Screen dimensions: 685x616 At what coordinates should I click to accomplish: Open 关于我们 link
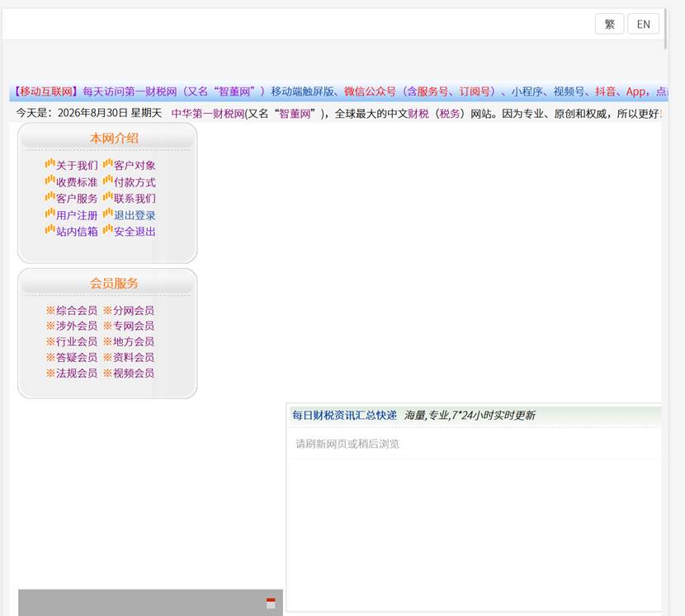[x=77, y=166]
